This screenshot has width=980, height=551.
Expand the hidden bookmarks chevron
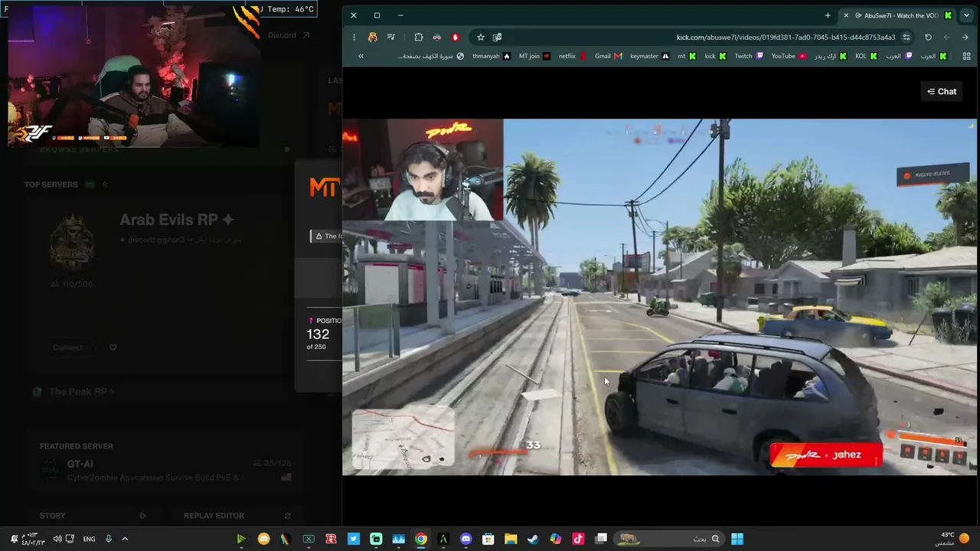(x=361, y=56)
